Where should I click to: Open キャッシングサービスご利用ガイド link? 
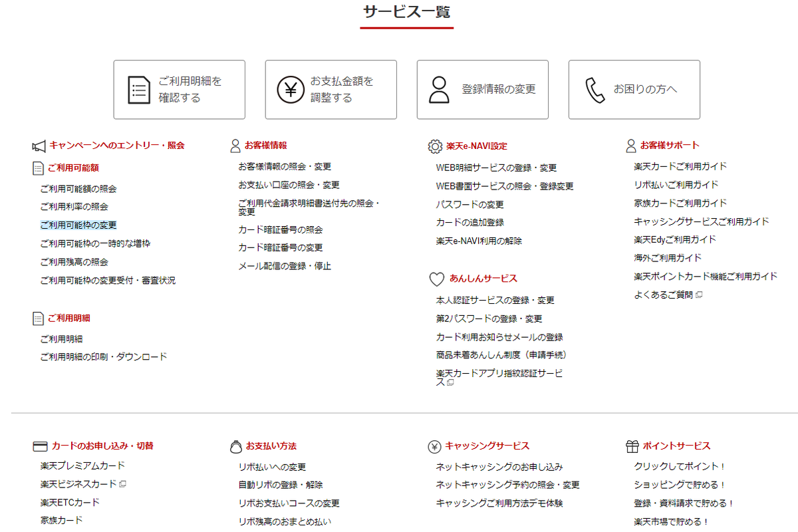(701, 221)
